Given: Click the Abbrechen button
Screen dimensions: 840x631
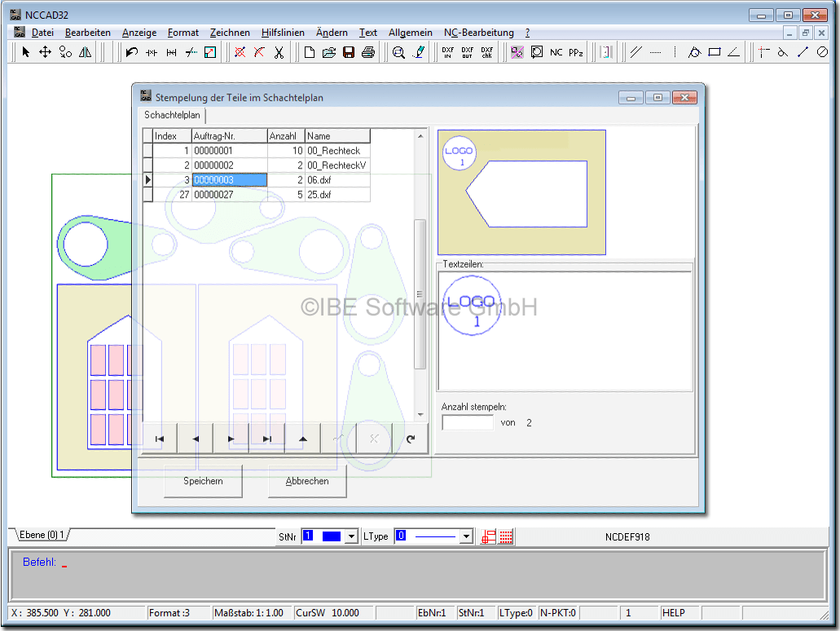Looking at the screenshot, I should tap(307, 481).
